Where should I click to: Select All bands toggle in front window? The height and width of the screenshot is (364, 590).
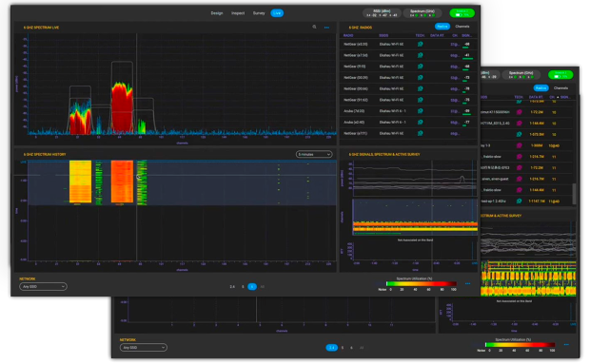(263, 287)
